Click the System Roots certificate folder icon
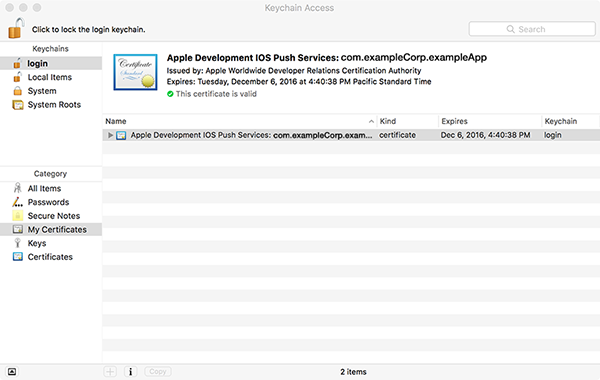600x380 pixels. coord(18,105)
